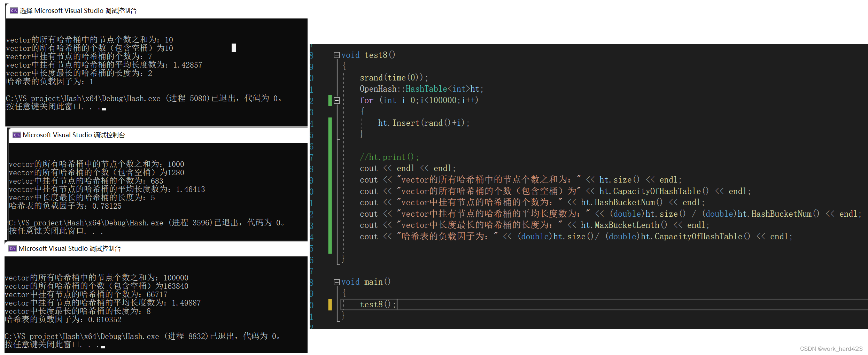
Task: Click the '66717' non-empty bucket count line
Action: coord(86,294)
